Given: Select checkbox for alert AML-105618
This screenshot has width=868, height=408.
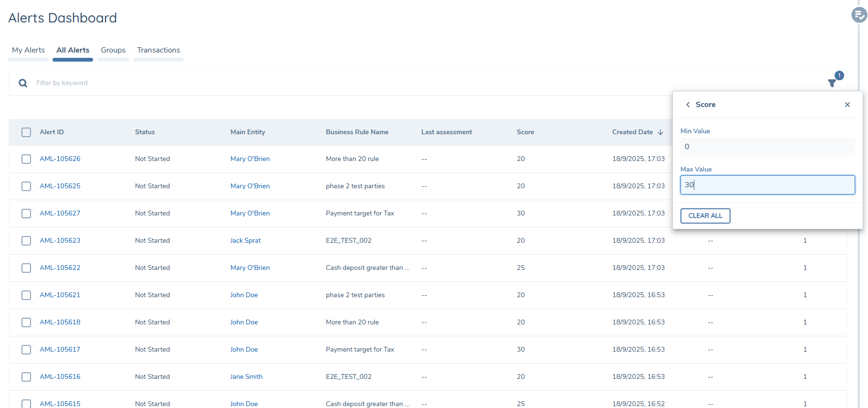Looking at the screenshot, I should click(26, 322).
